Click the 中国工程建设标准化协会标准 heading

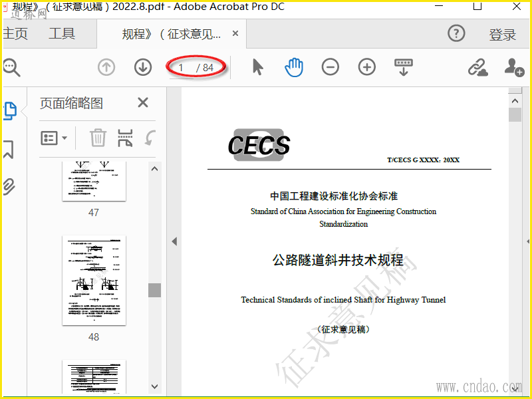pos(334,196)
